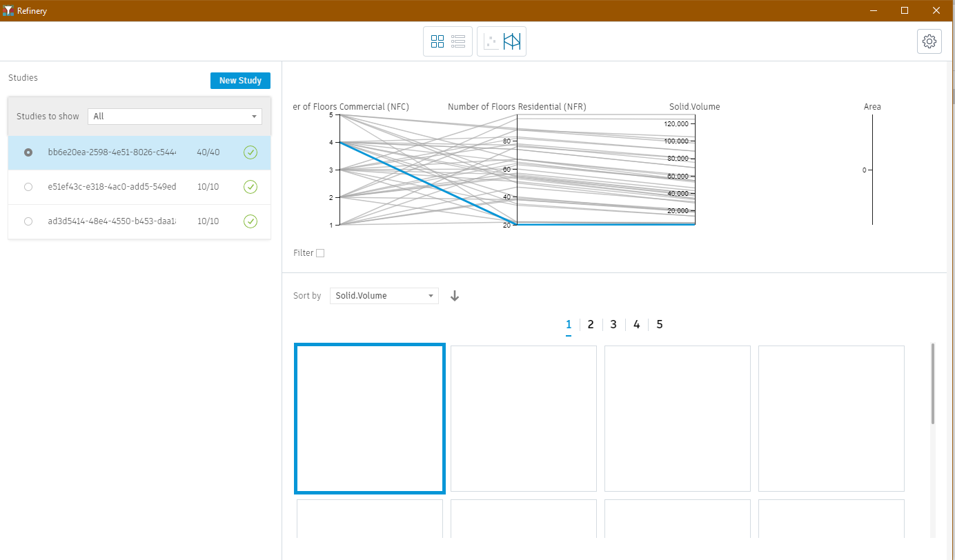Open the settings gear menu
Screen dimensions: 955x560
929,41
